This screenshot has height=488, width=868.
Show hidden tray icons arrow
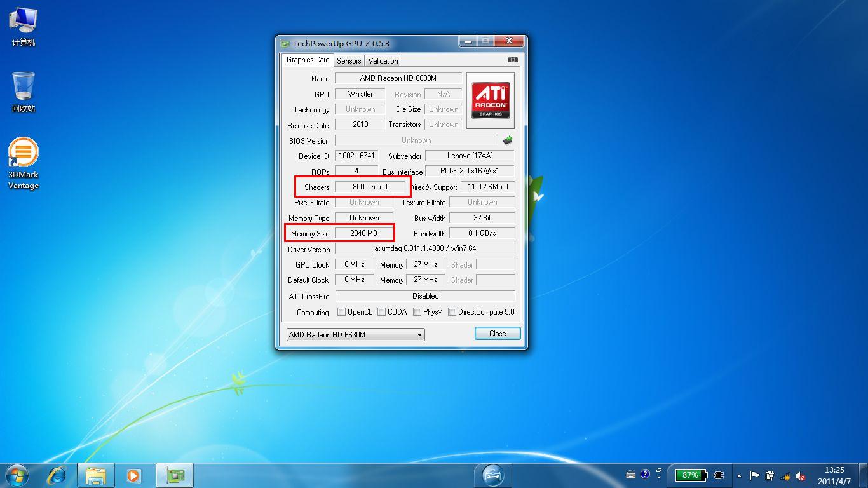739,475
